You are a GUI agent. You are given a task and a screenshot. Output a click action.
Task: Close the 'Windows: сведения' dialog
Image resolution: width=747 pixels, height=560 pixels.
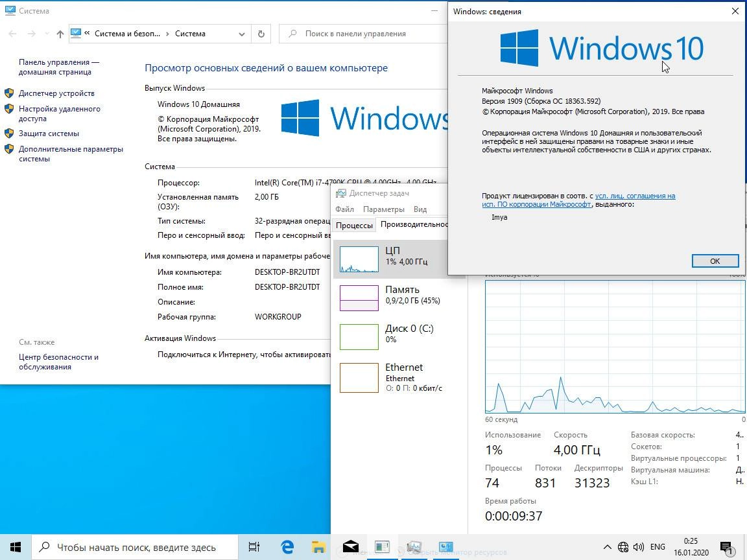(735, 12)
